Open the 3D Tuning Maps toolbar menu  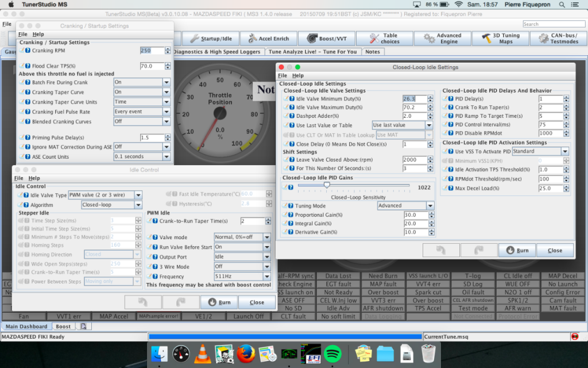coord(501,39)
